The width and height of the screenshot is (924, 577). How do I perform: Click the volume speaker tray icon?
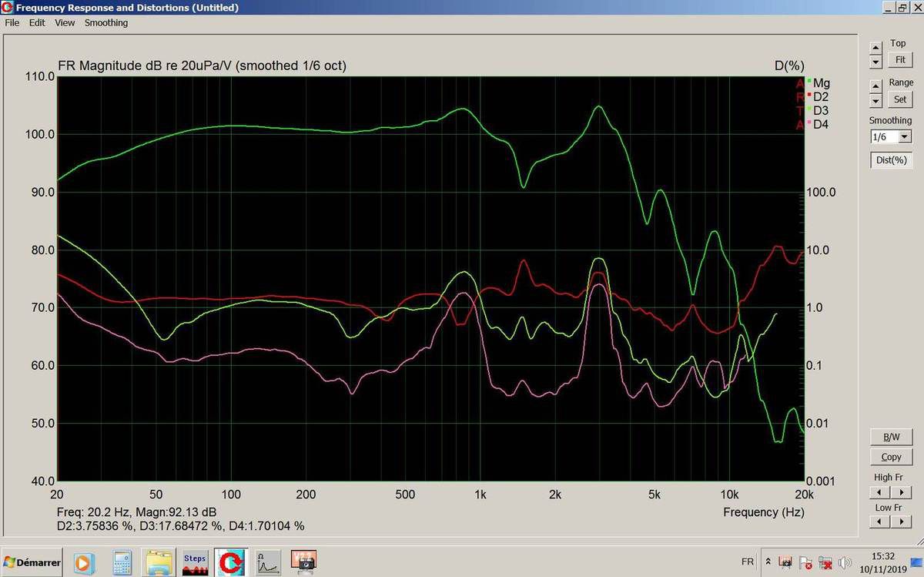845,562
